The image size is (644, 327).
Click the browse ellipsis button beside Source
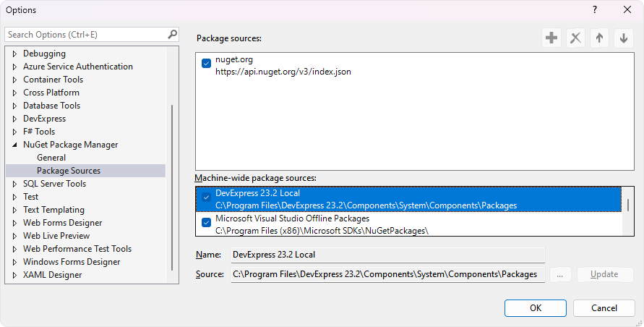[x=560, y=274]
